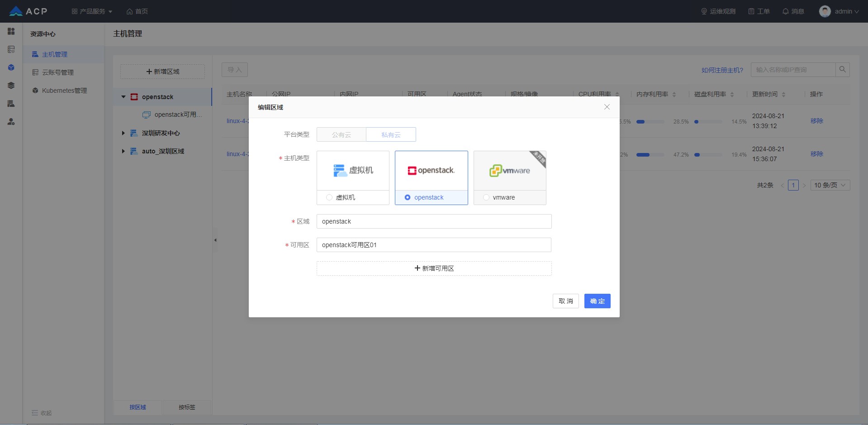Select the openstack radio button
Image resolution: width=868 pixels, height=425 pixels.
pos(408,197)
